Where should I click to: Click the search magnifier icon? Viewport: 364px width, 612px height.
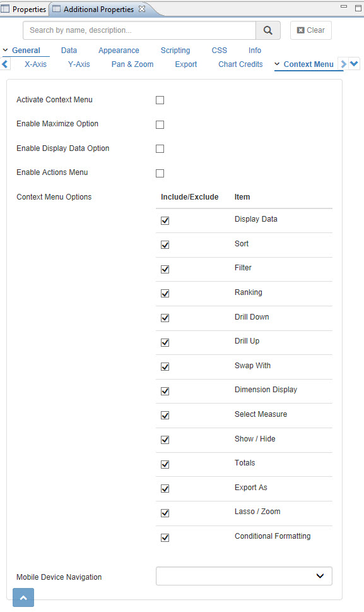click(x=267, y=30)
